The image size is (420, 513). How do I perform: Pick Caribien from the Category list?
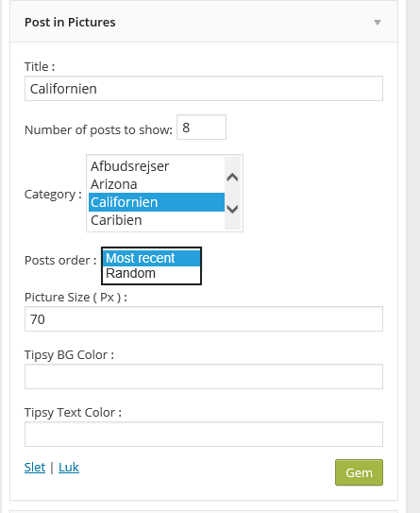[x=157, y=220]
